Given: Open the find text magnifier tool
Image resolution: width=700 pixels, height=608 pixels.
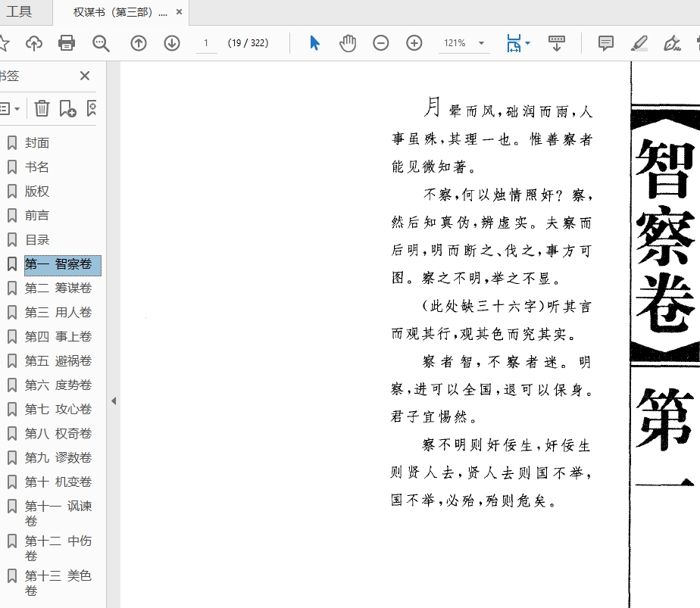Looking at the screenshot, I should coord(101,43).
